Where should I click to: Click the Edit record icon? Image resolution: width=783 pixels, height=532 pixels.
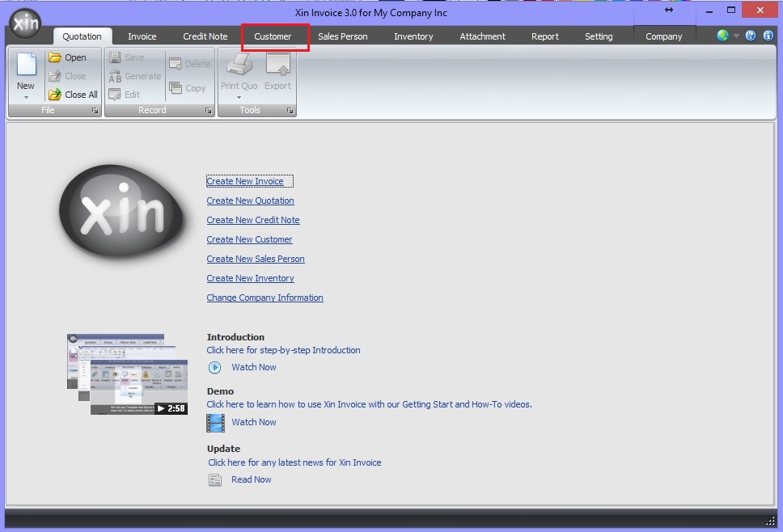[115, 95]
